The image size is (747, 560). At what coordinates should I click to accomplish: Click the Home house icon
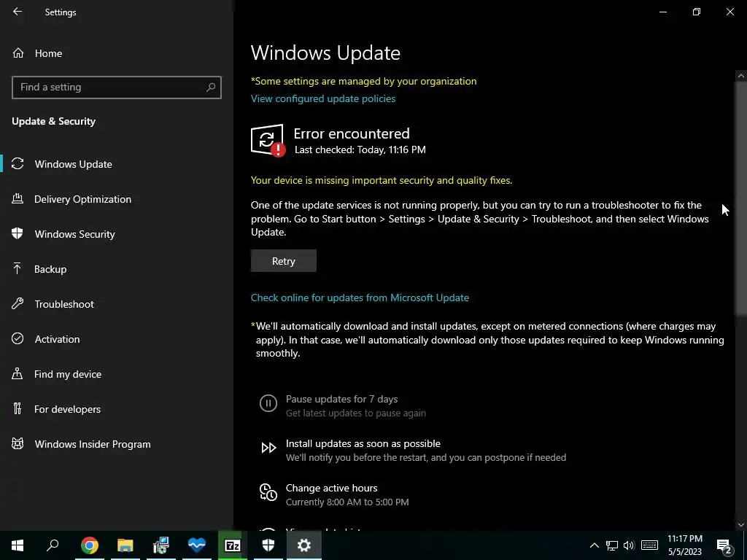pyautogui.click(x=18, y=52)
